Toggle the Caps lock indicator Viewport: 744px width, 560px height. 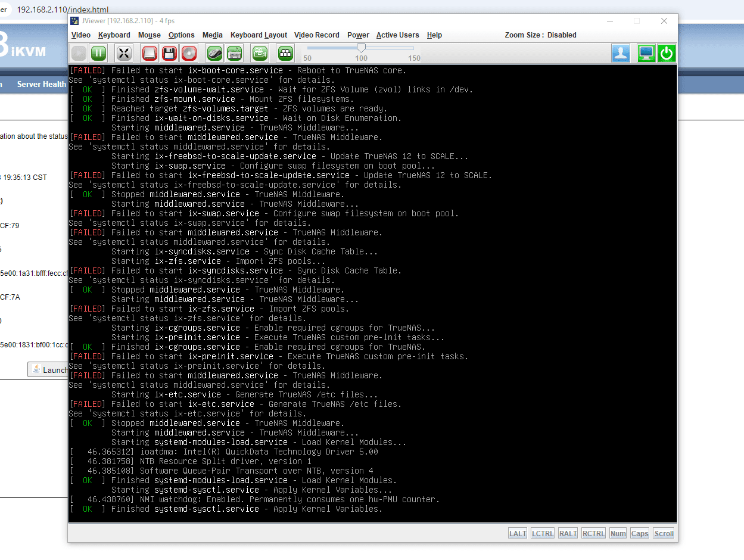[x=640, y=533]
